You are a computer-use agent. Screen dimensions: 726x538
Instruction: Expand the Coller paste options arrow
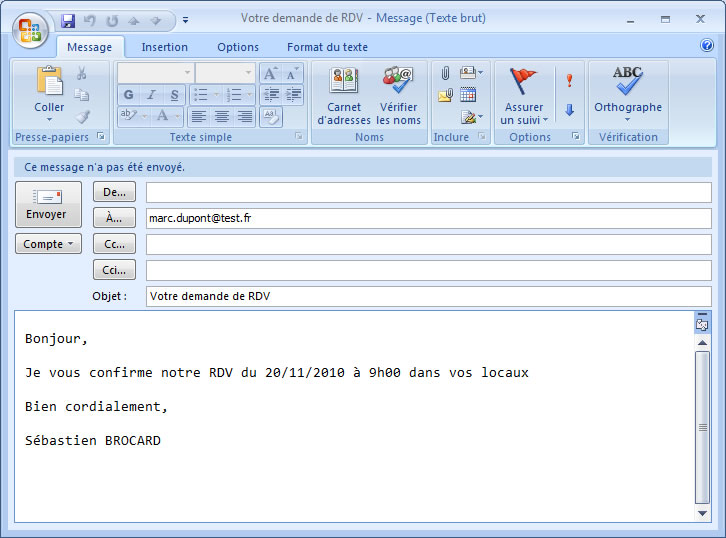click(49, 120)
